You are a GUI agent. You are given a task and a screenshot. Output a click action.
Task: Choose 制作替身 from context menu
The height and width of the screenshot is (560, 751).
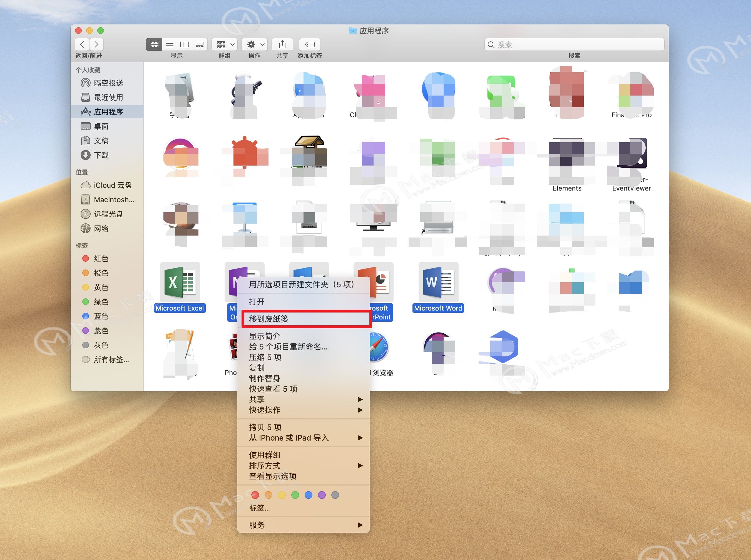coord(303,378)
